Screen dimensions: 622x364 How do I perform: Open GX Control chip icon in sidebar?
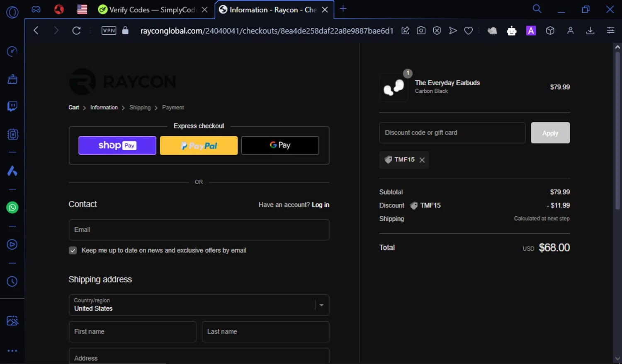tap(12, 134)
